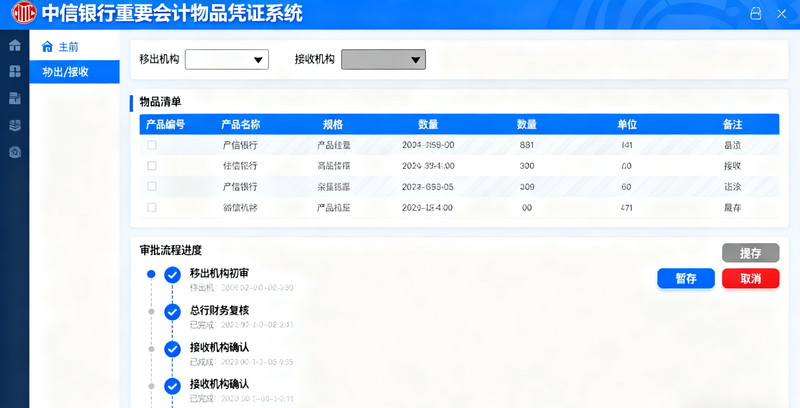Click the CITIC bank logo icon

coord(23,13)
